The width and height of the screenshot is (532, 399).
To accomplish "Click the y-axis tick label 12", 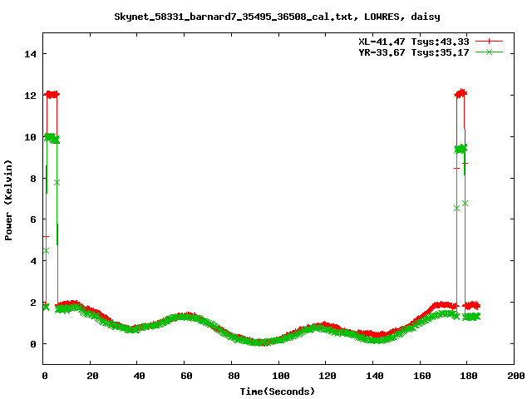I will pos(30,96).
